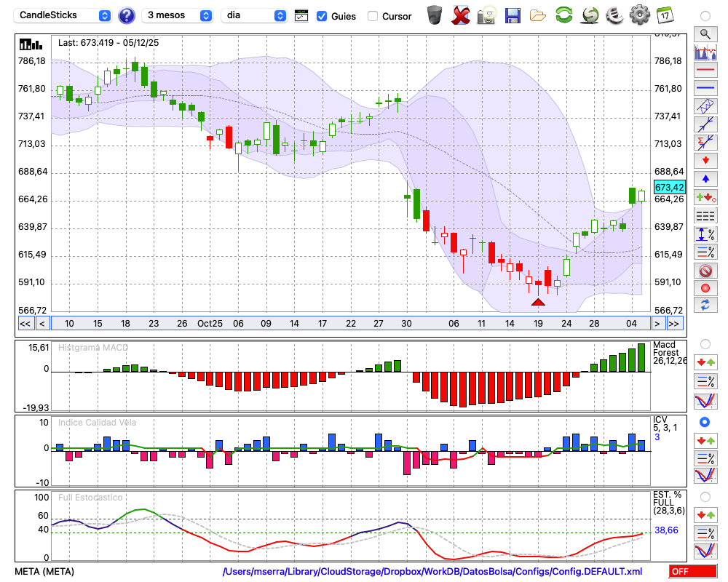Viewport: 728px width, 582px height.
Task: Select the red horizontal line tool
Action: point(705,70)
